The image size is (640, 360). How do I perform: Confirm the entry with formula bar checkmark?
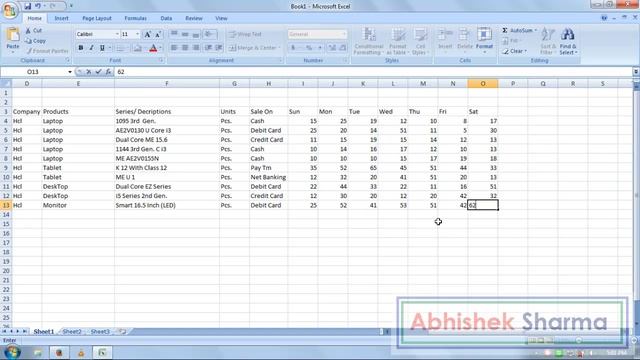pyautogui.click(x=98, y=72)
